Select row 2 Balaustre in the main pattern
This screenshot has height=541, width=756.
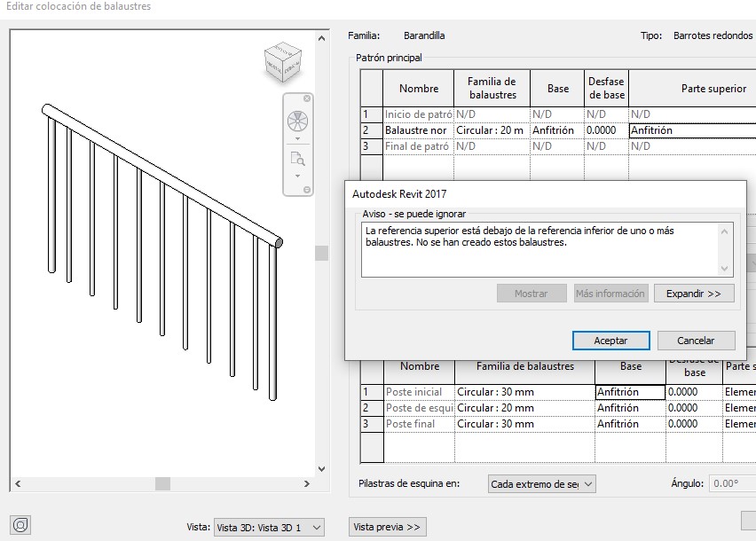[418, 130]
